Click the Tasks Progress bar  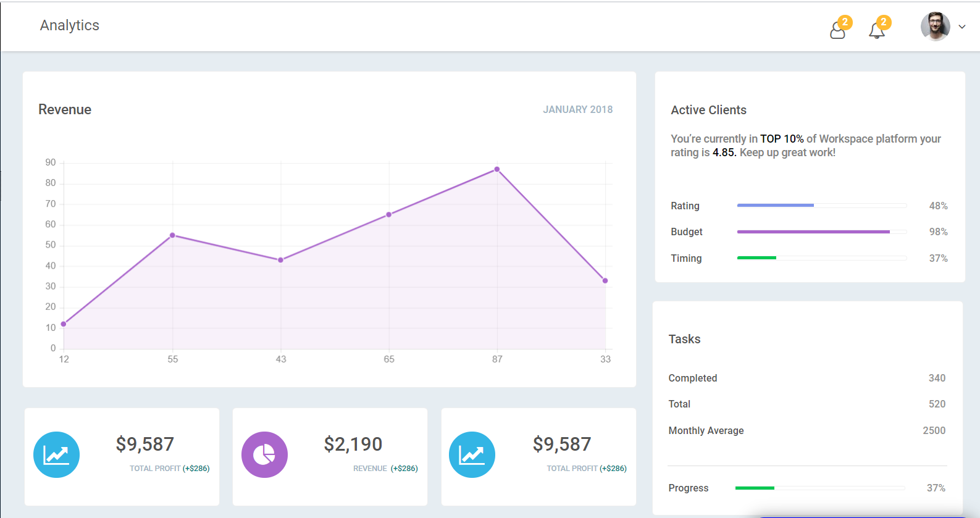click(819, 488)
